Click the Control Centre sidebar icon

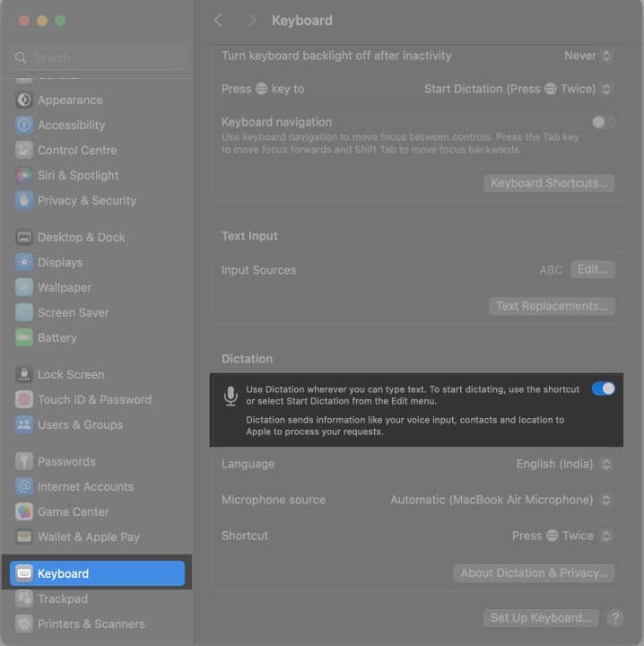(x=24, y=150)
